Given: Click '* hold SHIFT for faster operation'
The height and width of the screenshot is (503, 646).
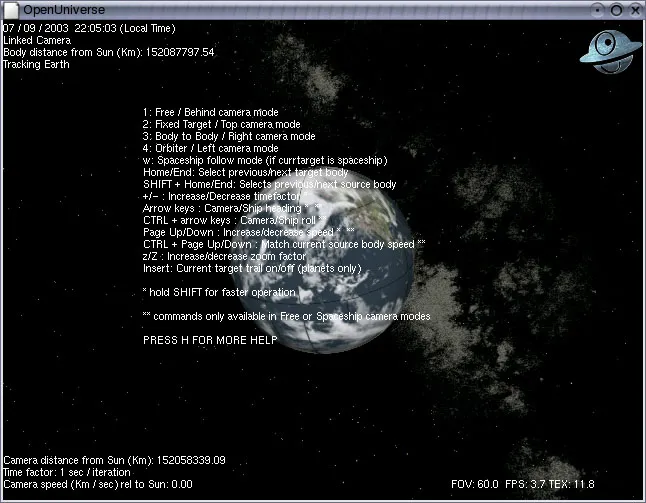Looking at the screenshot, I should (219, 292).
